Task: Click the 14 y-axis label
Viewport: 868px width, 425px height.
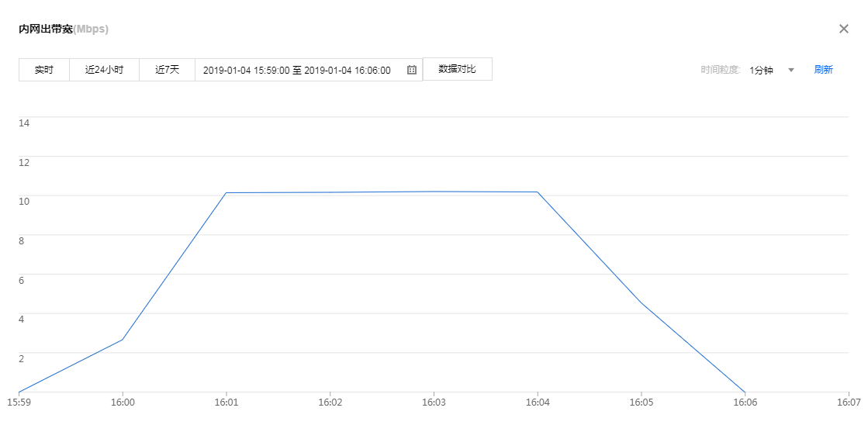Action: (x=24, y=123)
